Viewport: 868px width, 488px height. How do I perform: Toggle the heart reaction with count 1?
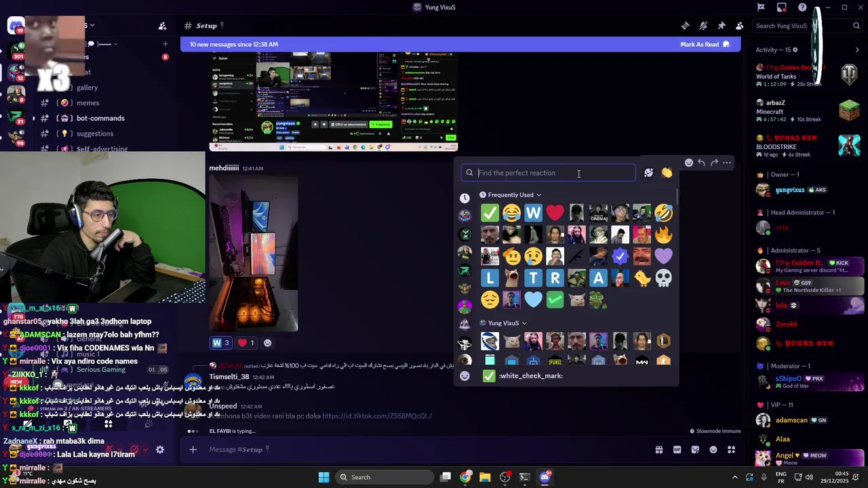click(246, 343)
